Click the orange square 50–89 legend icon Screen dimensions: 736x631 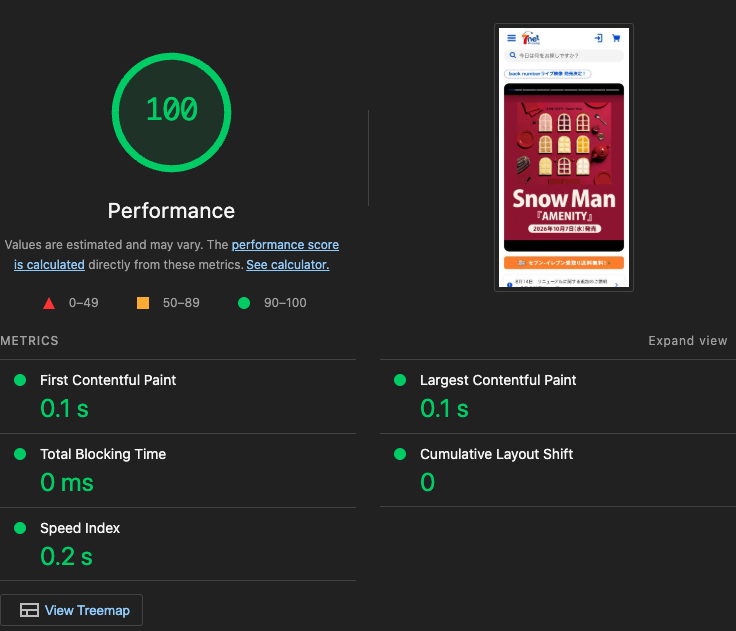pos(143,303)
